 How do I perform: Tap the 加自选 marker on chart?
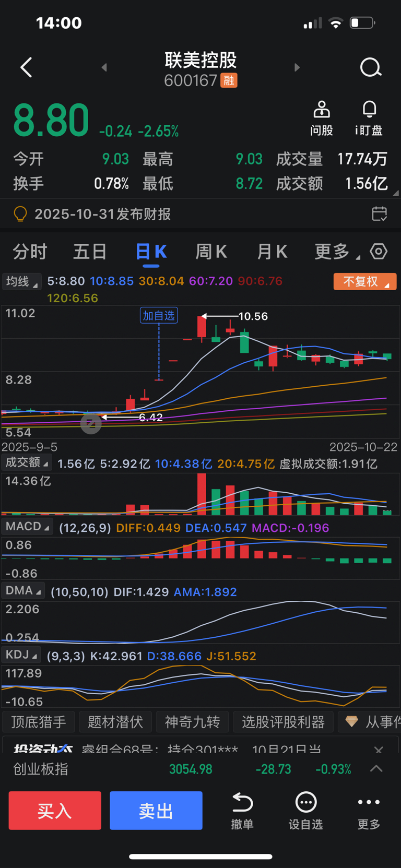[x=159, y=316]
